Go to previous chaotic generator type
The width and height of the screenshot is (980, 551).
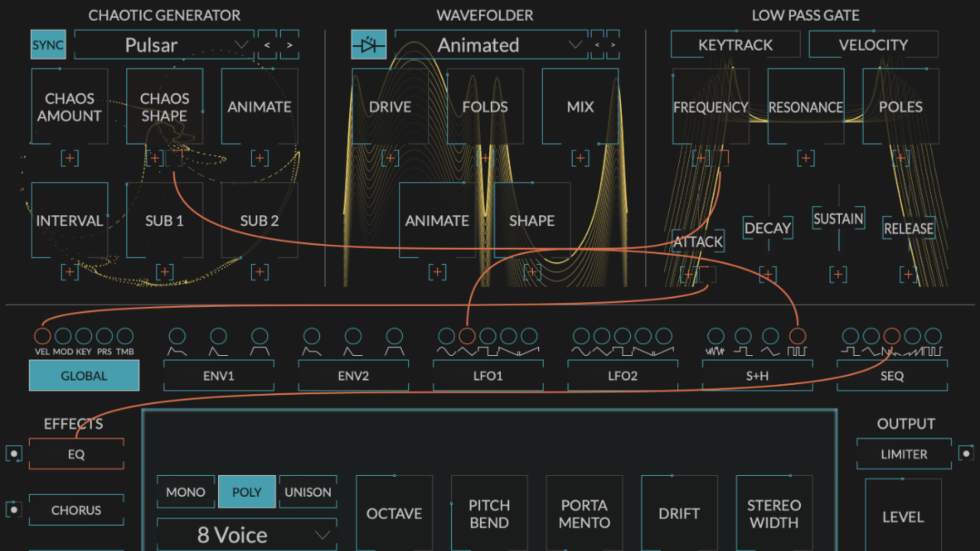[267, 45]
